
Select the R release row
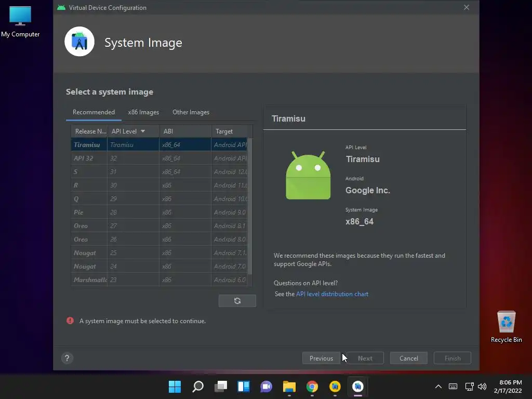point(159,185)
